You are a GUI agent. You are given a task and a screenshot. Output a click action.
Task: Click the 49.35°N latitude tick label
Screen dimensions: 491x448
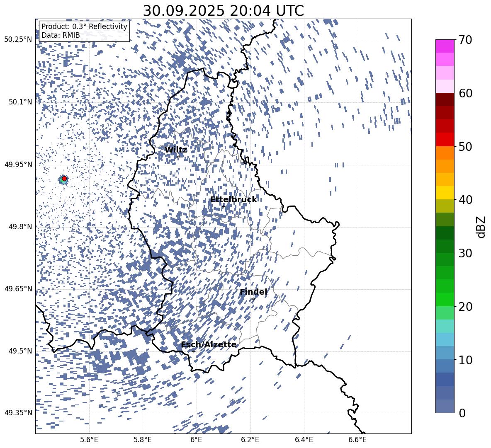click(18, 413)
